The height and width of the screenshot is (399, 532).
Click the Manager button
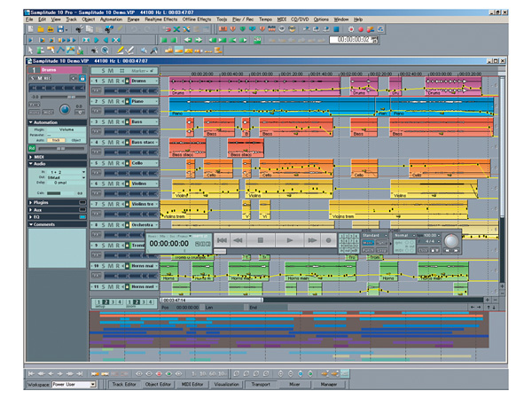point(328,385)
